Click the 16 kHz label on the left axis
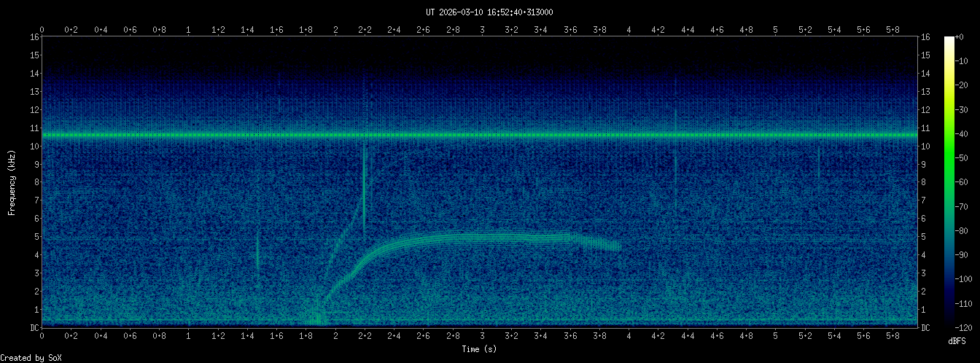 [x=34, y=37]
